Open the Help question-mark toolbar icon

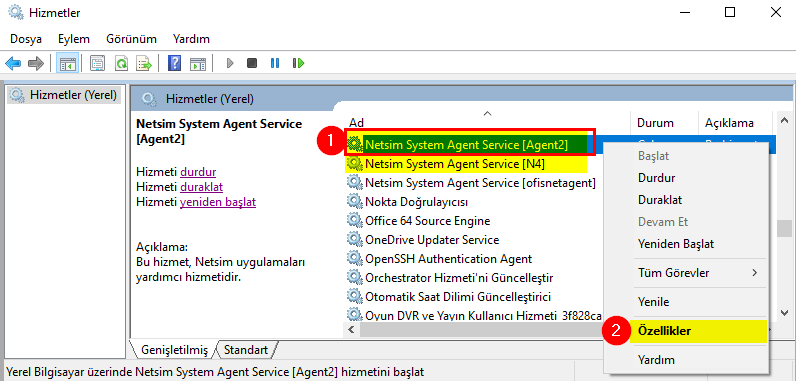174,63
